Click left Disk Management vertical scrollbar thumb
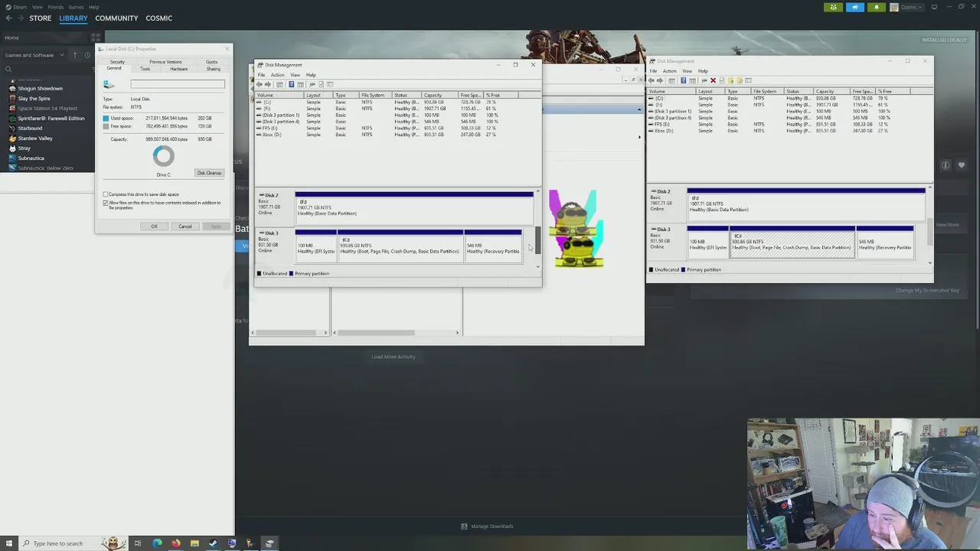 [x=537, y=240]
